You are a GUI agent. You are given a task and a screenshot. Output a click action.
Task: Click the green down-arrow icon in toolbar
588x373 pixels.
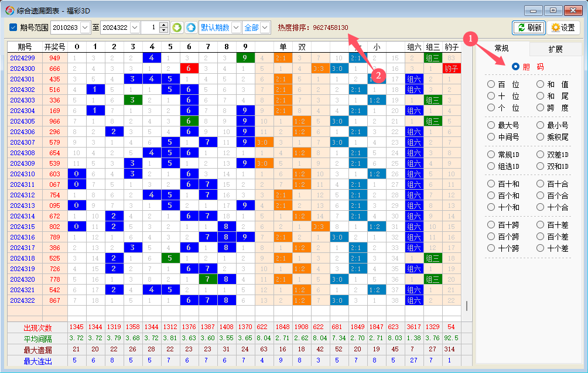coord(177,28)
